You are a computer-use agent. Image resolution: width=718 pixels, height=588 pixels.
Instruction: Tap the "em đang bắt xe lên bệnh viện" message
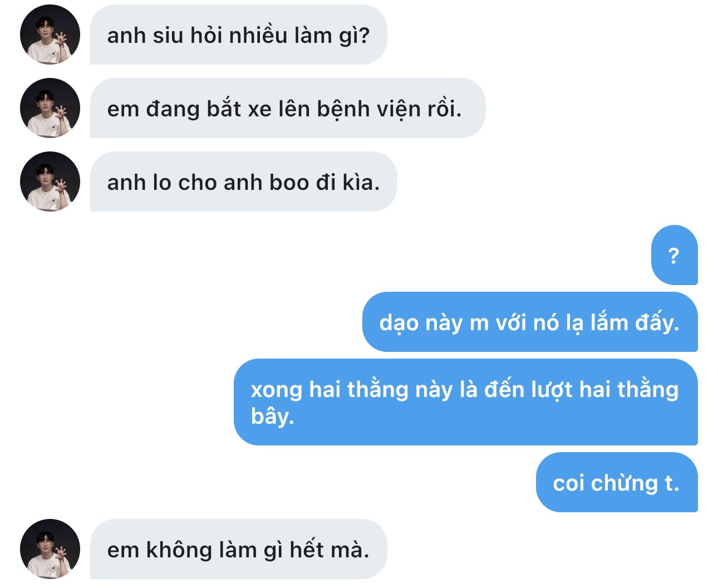(x=288, y=108)
